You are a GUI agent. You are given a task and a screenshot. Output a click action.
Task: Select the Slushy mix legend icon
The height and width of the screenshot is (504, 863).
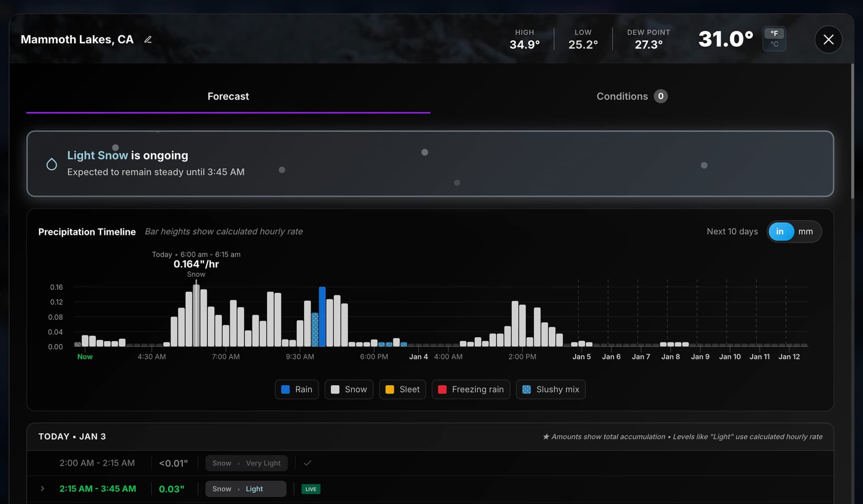[x=525, y=389]
